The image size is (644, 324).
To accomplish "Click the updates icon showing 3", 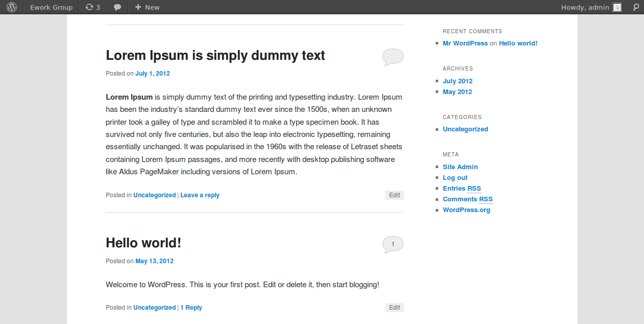I will [92, 7].
